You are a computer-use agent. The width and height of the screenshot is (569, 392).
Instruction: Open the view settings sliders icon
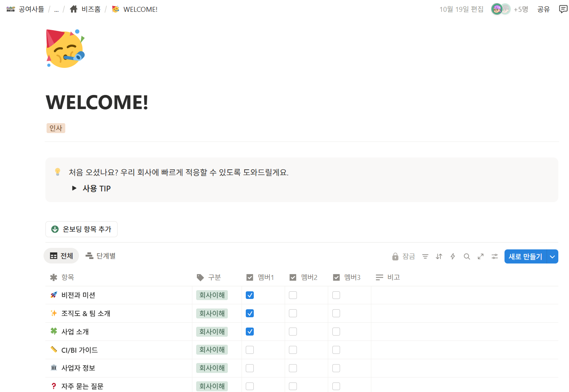(x=495, y=256)
